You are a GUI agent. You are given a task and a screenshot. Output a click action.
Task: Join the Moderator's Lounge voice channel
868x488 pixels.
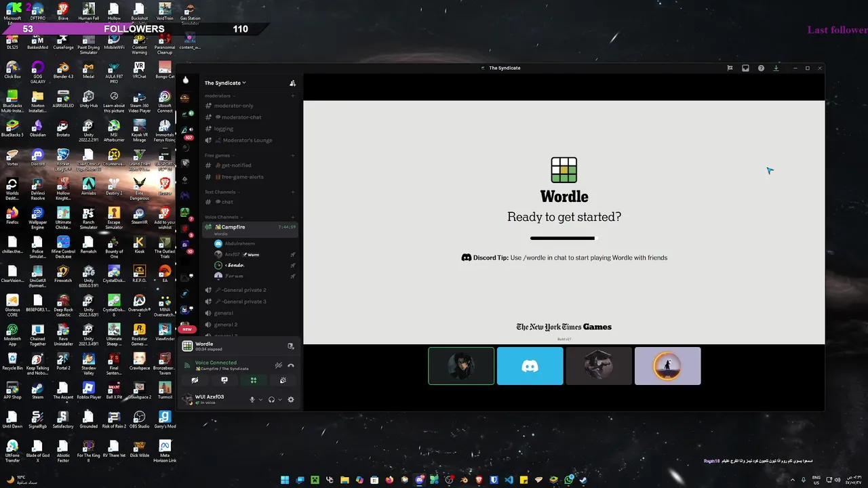(x=250, y=140)
